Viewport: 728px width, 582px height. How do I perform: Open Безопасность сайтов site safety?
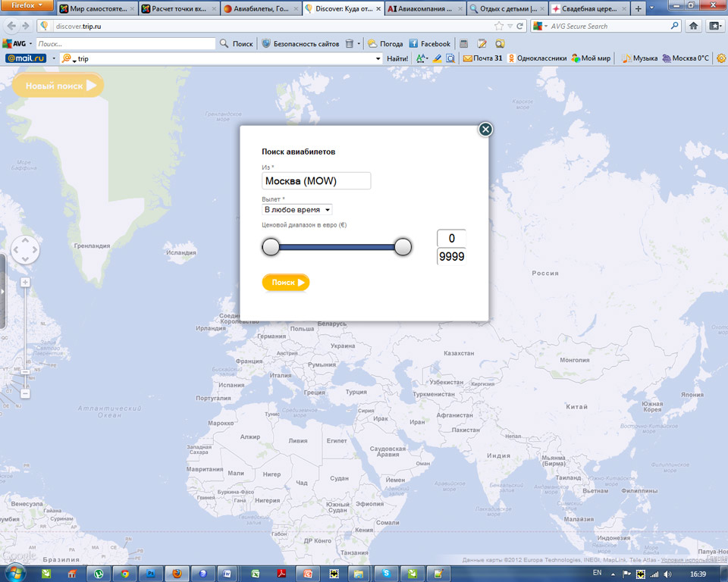(301, 44)
